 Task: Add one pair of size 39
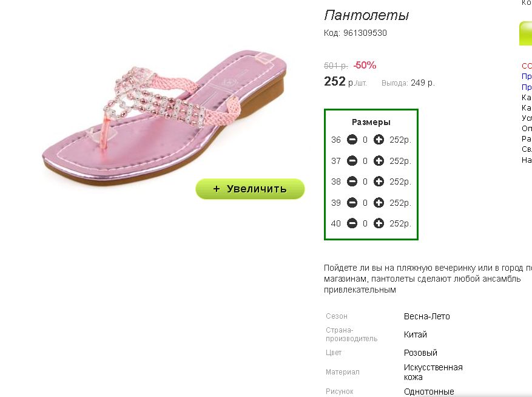click(x=379, y=203)
